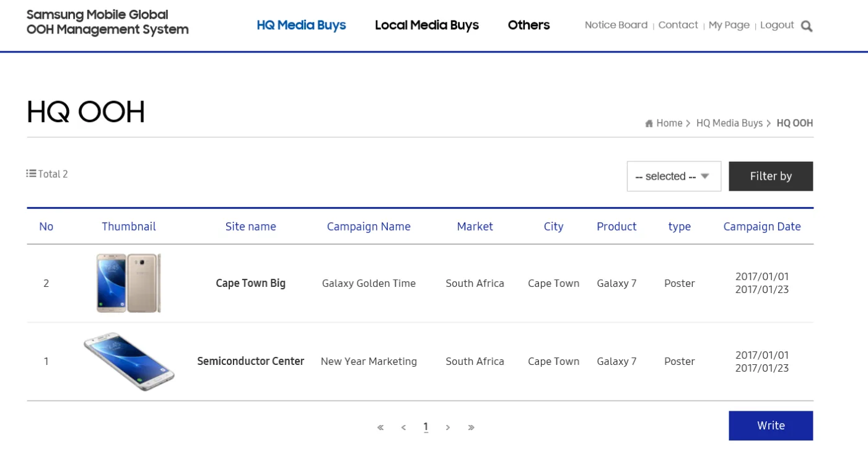Click campaign dates in Semiconductor Center row

[x=762, y=362]
